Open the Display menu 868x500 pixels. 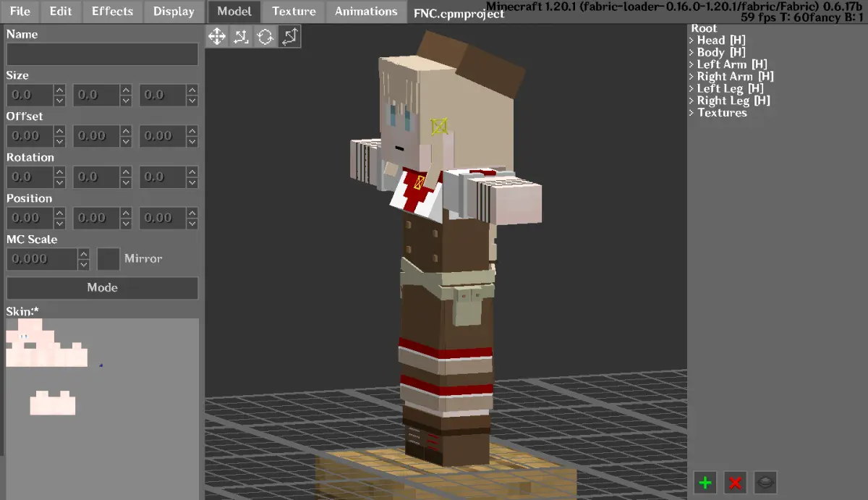coord(174,12)
